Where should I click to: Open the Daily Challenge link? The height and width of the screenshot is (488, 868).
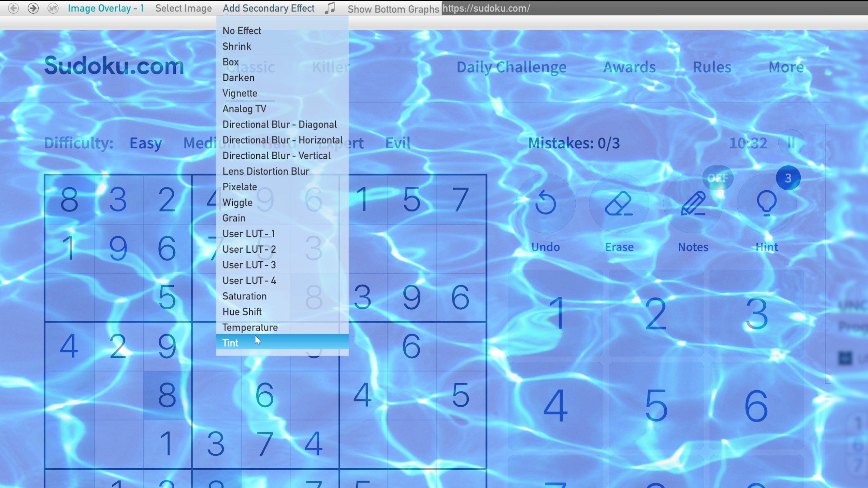click(511, 67)
